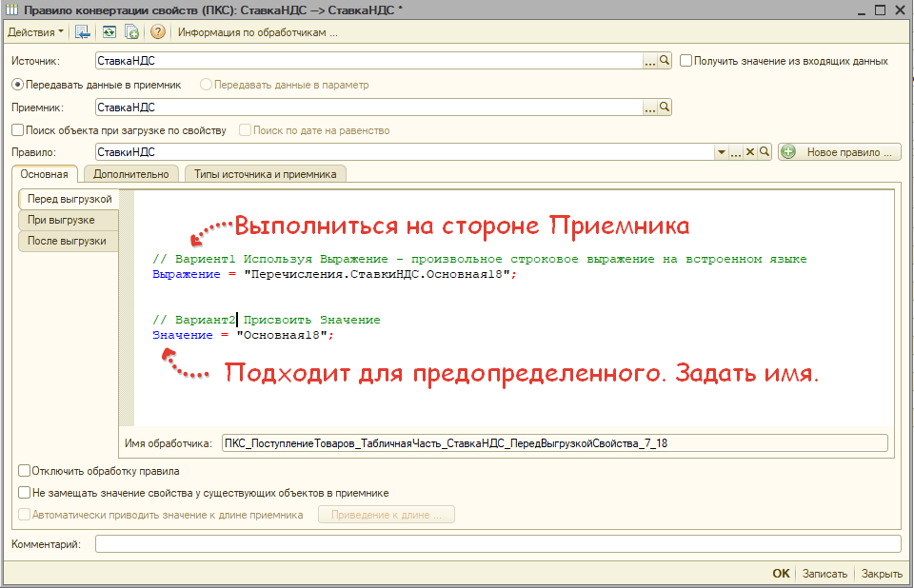Enable Получить значение из входящих данных
The width and height of the screenshot is (914, 588).
tap(686, 61)
